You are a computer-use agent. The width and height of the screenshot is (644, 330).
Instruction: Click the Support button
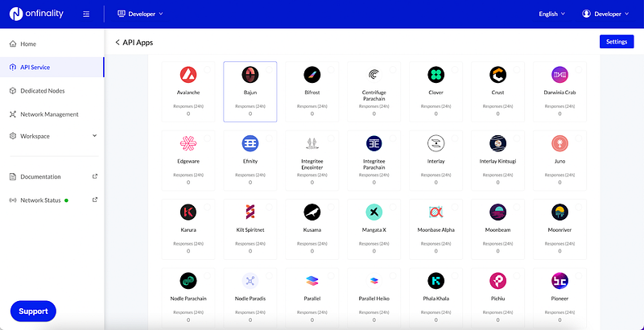point(33,311)
